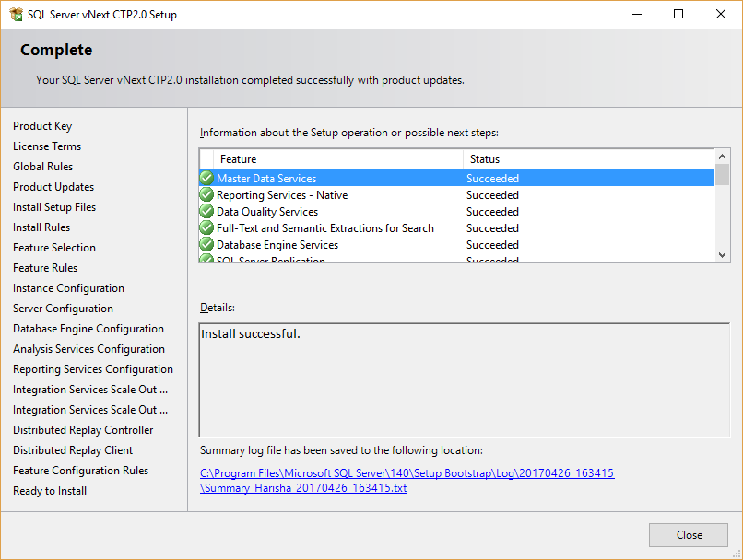Click Instance Configuration step in sidebar
Viewport: 743px width, 560px height.
coord(68,288)
